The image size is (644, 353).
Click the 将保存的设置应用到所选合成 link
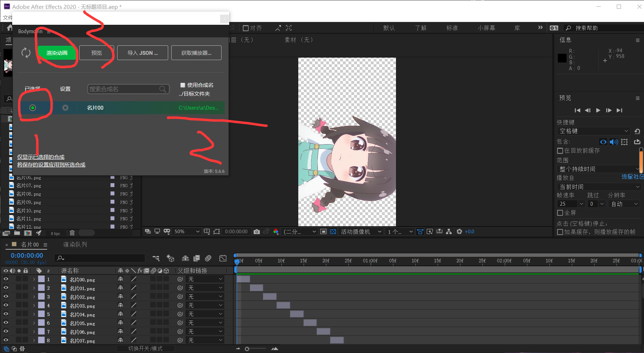click(51, 165)
